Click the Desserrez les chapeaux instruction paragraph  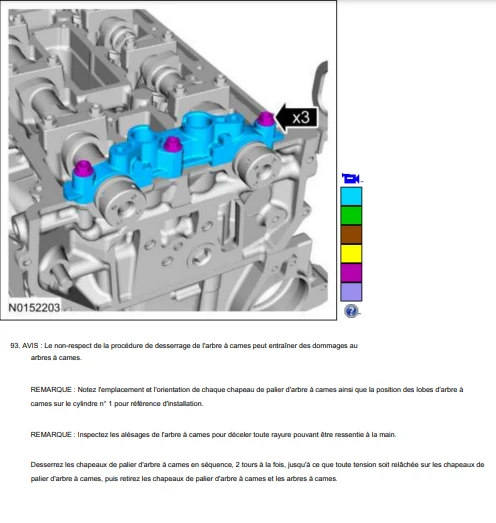coord(257,472)
